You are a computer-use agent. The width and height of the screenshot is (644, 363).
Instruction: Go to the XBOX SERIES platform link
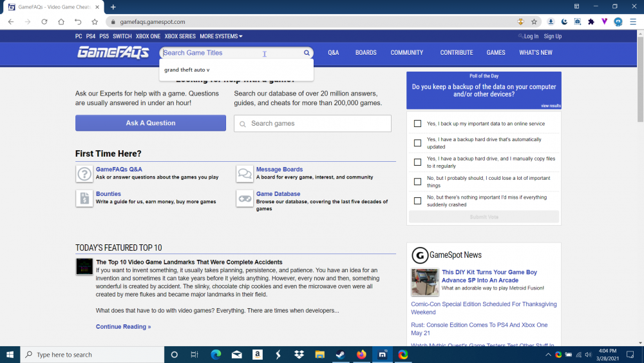click(180, 36)
